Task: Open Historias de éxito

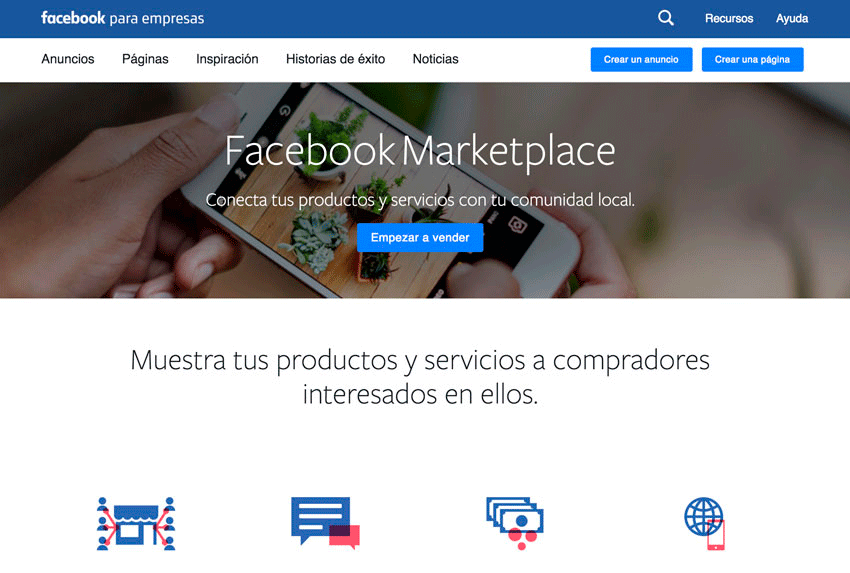Action: pyautogui.click(x=336, y=59)
